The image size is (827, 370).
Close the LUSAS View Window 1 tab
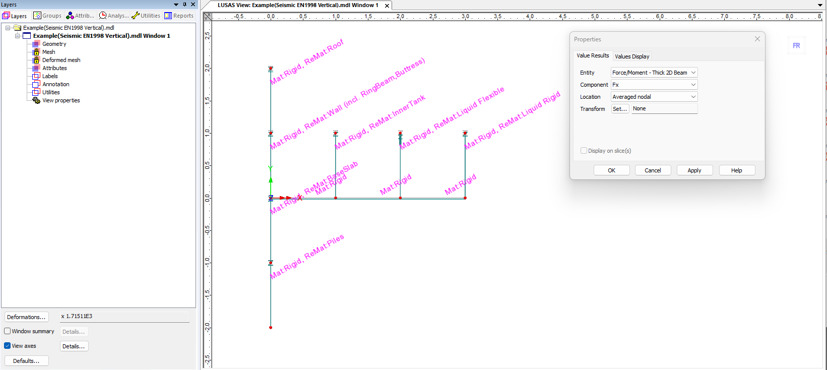387,5
